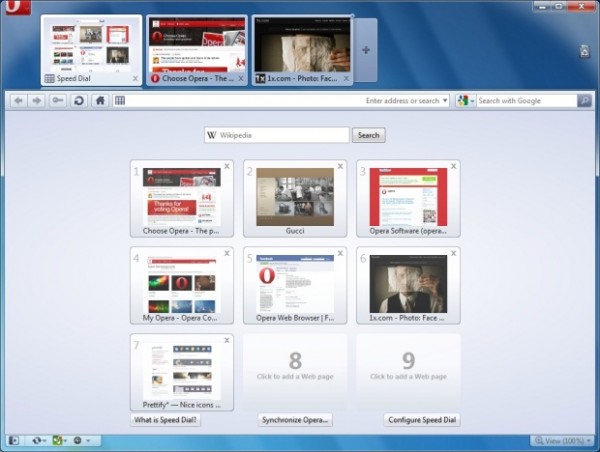Open the Opera menu button

12,9
